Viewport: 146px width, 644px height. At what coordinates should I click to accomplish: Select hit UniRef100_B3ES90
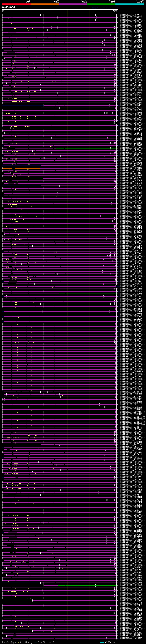point(131,67)
